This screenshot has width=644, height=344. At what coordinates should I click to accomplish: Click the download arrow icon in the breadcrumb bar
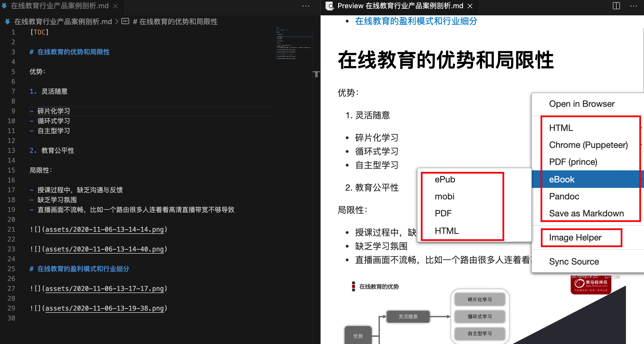click(7, 21)
